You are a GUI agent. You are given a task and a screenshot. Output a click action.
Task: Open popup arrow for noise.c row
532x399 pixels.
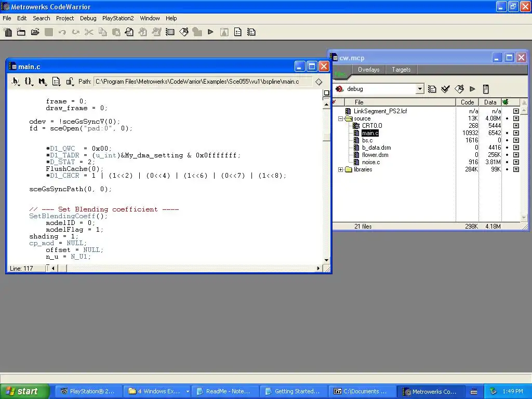tap(516, 162)
